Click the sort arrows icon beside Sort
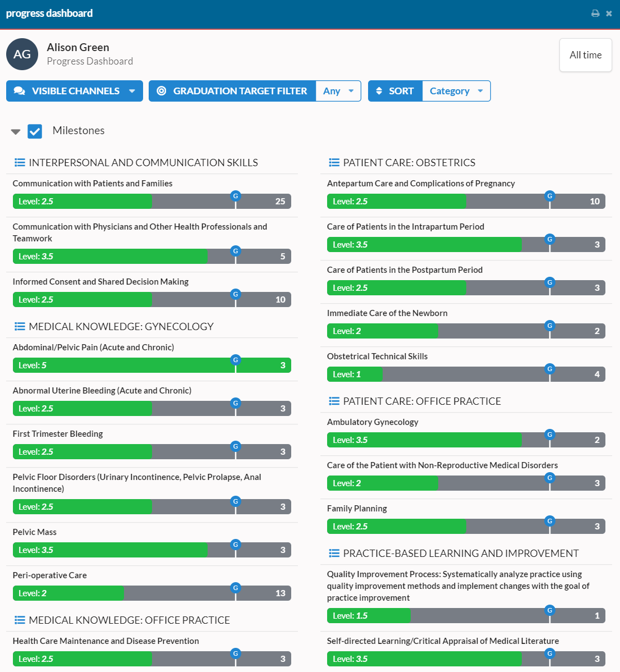 coord(378,90)
